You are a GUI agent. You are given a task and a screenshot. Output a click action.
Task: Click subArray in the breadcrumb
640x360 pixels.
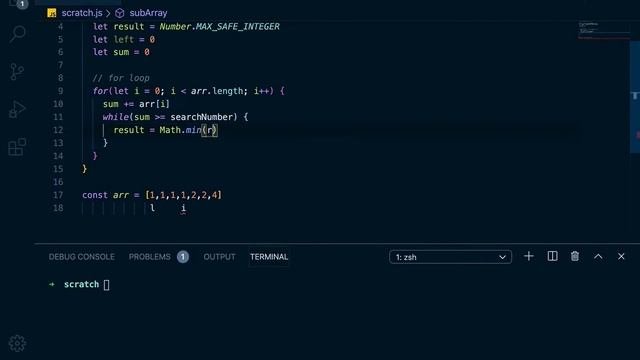tap(148, 13)
